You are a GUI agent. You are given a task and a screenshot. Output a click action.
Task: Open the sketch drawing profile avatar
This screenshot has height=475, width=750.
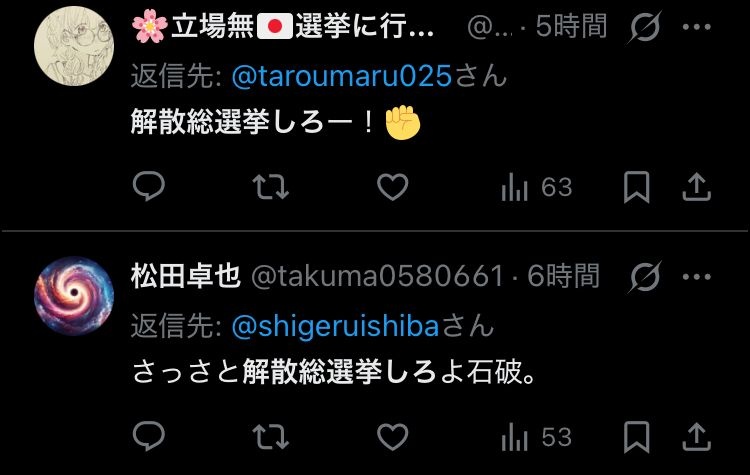[x=74, y=46]
